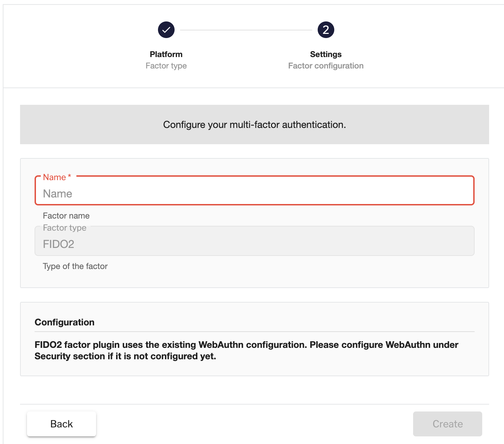Screen dimensions: 504x444
Task: Click the step 2 Settings circle icon
Action: point(326,30)
